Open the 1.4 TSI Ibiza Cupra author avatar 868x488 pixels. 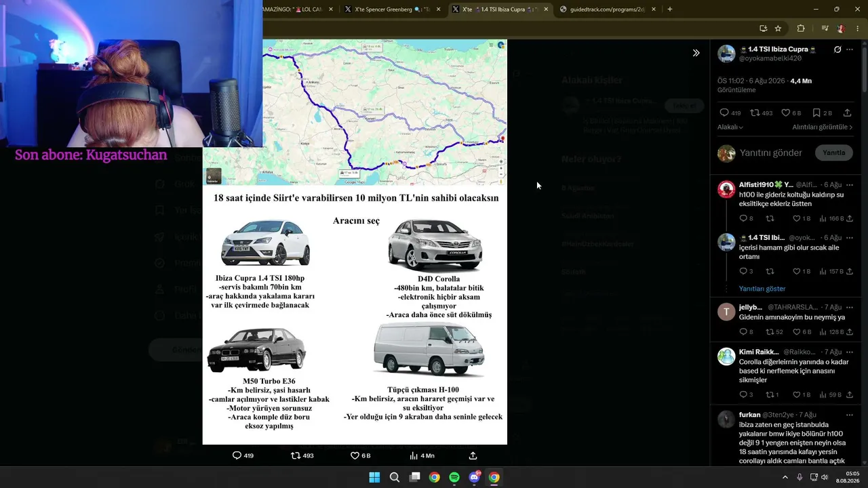point(726,54)
